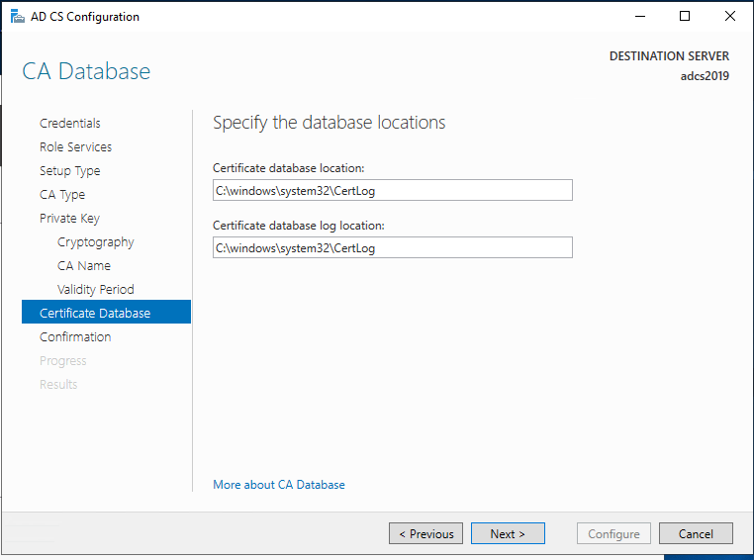Select the Private Key step

(x=69, y=219)
